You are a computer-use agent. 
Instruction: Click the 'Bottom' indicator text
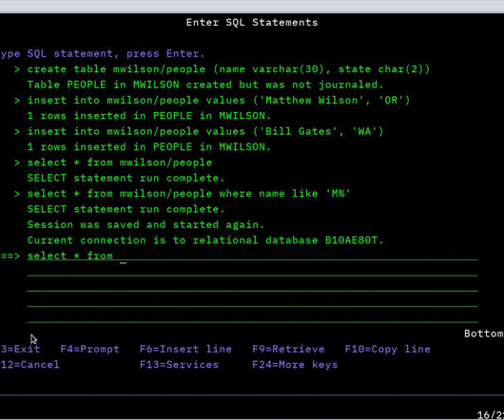point(484,334)
